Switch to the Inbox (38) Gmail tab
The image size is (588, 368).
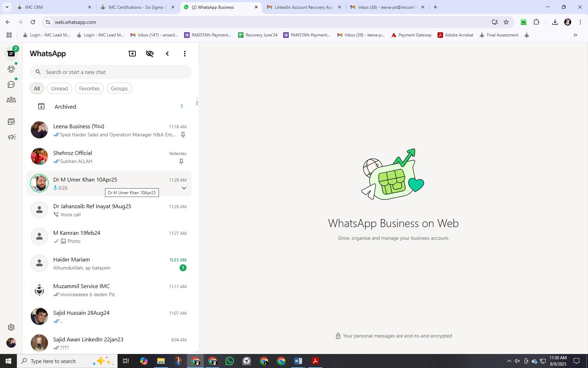click(387, 7)
